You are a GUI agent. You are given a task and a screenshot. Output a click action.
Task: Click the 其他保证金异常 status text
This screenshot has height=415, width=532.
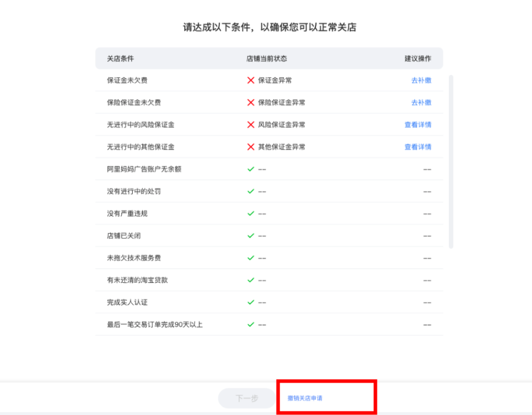[281, 147]
